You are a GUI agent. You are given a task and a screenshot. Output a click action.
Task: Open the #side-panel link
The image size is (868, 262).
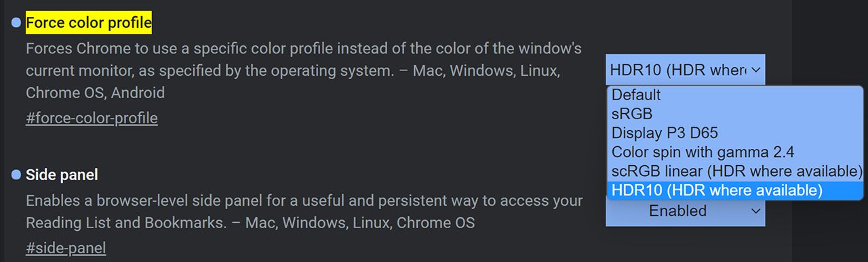click(x=66, y=248)
